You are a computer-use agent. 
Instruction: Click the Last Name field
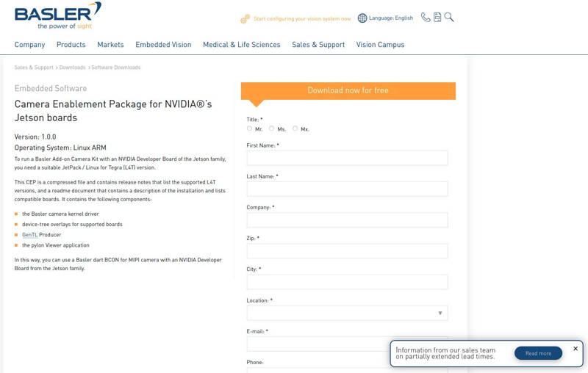coord(347,189)
